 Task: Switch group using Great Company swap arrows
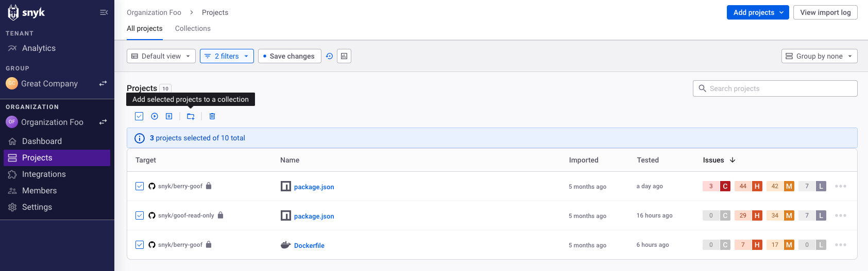(103, 83)
